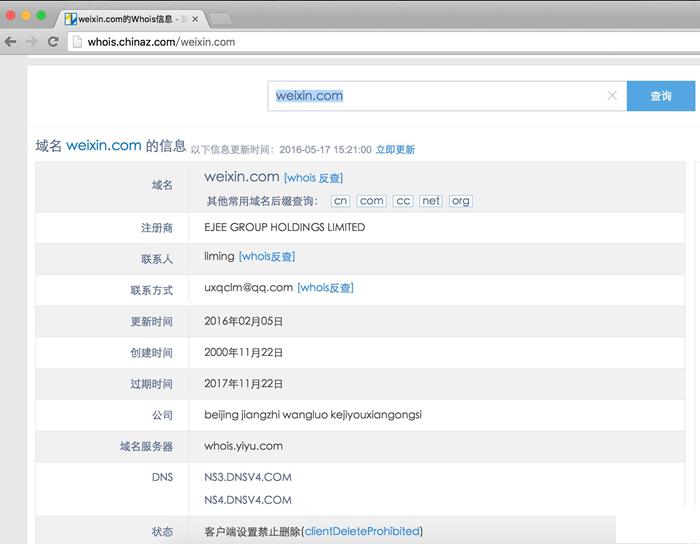Click the browser forward arrow

tap(31, 42)
